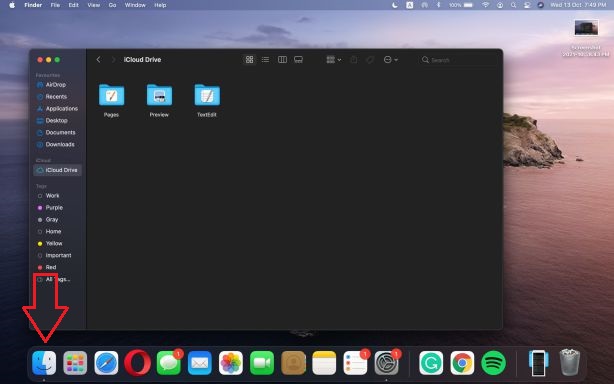
Task: Toggle Do Not Disturb moon icon
Action: click(x=395, y=5)
